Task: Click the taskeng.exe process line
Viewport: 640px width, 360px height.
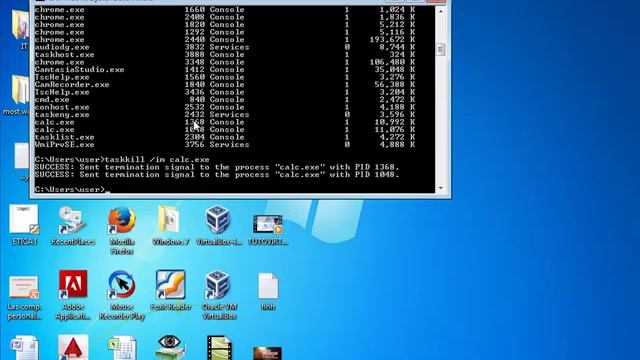Action: (x=225, y=114)
